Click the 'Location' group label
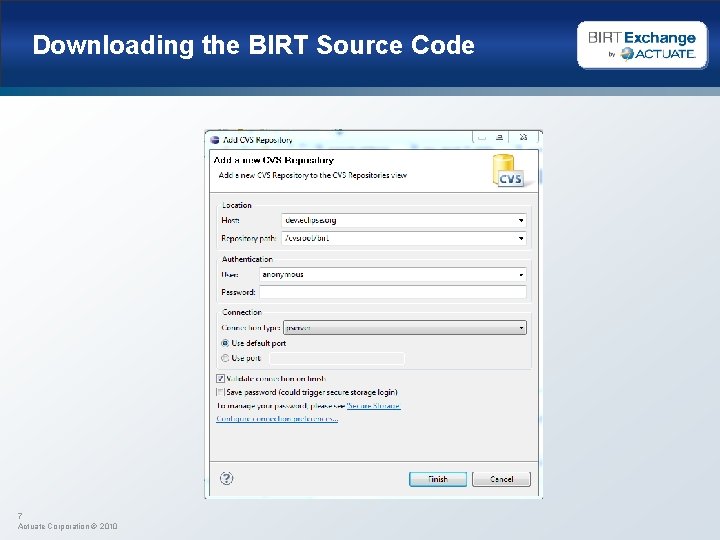The image size is (720, 540). (x=236, y=205)
